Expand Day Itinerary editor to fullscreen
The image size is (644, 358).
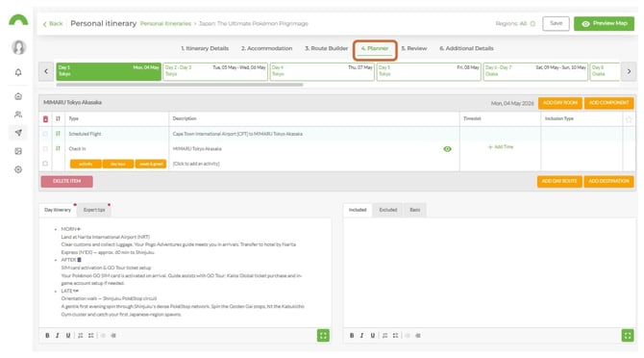click(x=323, y=336)
